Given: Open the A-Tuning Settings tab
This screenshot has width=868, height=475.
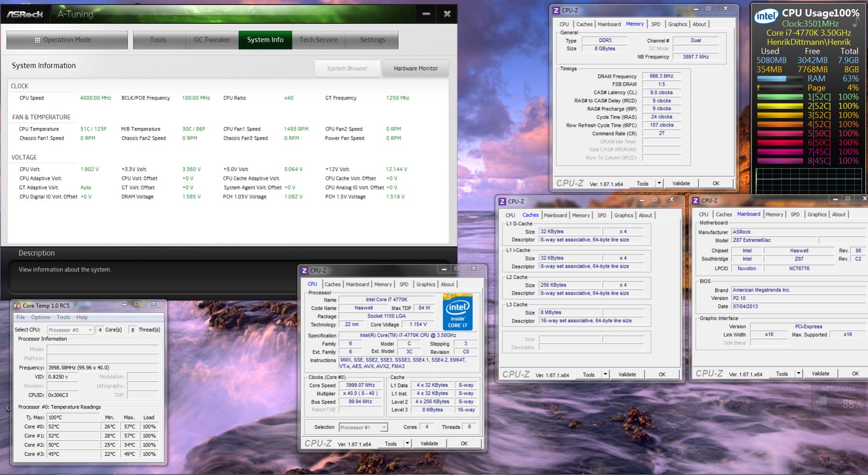Looking at the screenshot, I should coord(372,40).
